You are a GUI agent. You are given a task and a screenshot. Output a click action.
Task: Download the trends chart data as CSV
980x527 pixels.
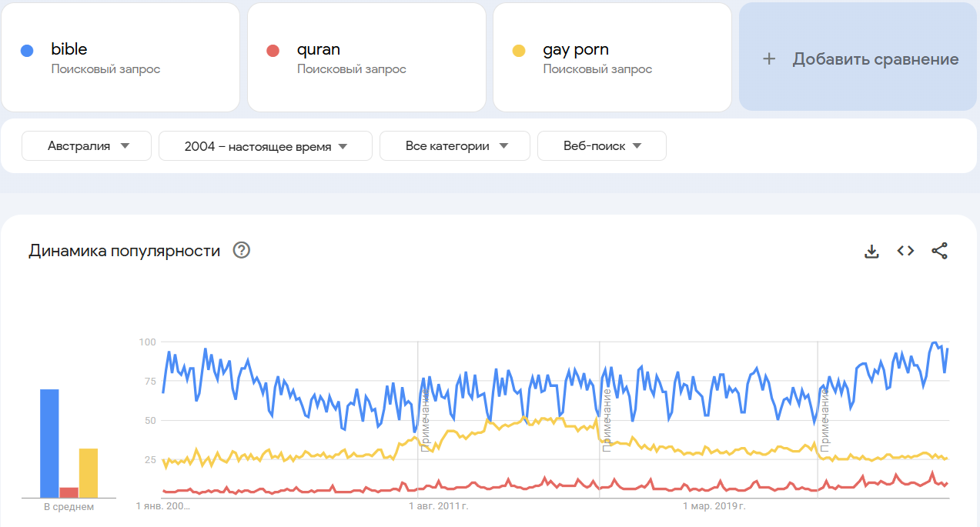[871, 251]
